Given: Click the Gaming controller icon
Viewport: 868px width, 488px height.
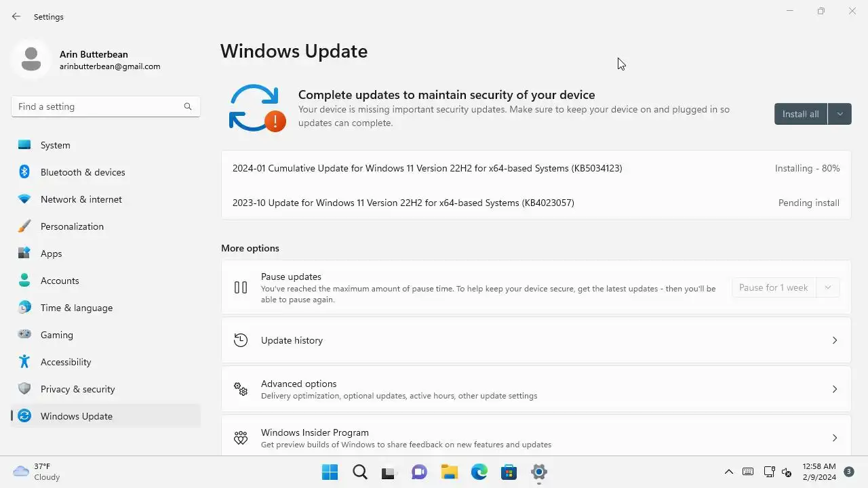Looking at the screenshot, I should click(24, 335).
